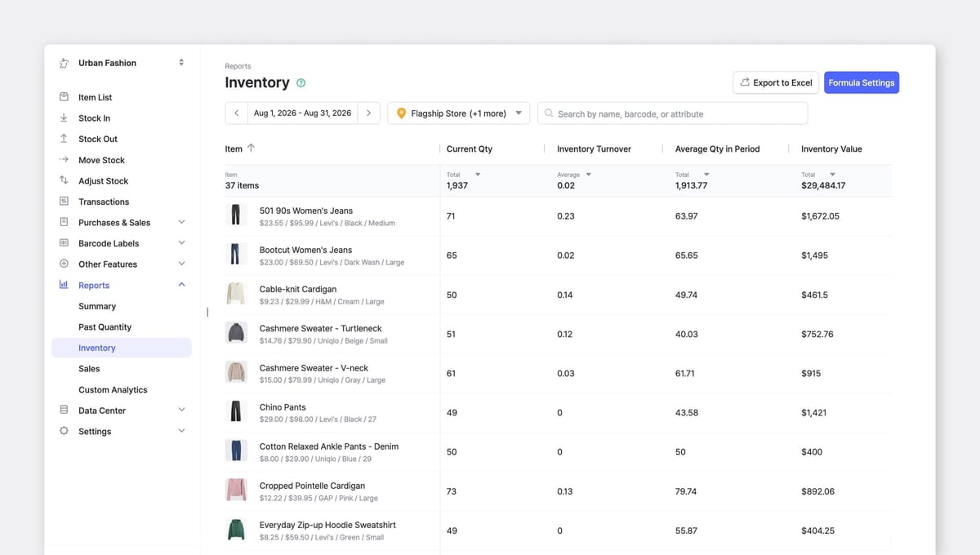Open the Cashmere Sweater Turtleneck thumbnail
The image size is (980, 555).
[236, 333]
